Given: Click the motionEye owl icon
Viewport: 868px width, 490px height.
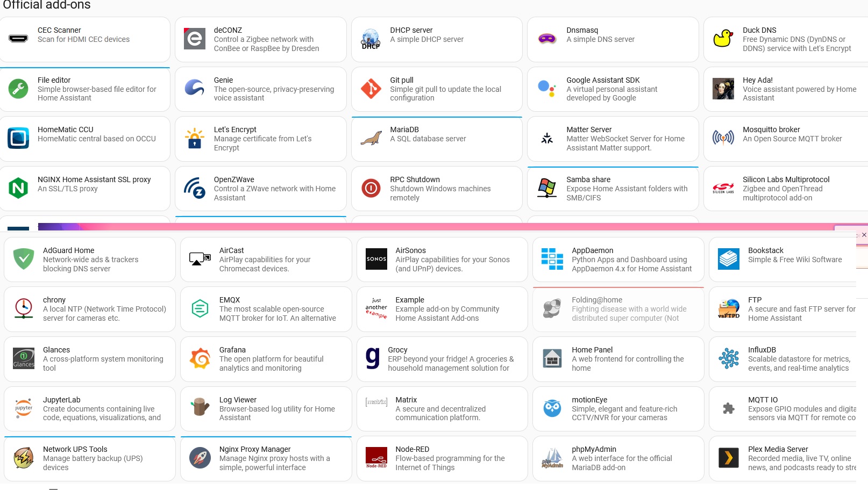Looking at the screenshot, I should (552, 408).
